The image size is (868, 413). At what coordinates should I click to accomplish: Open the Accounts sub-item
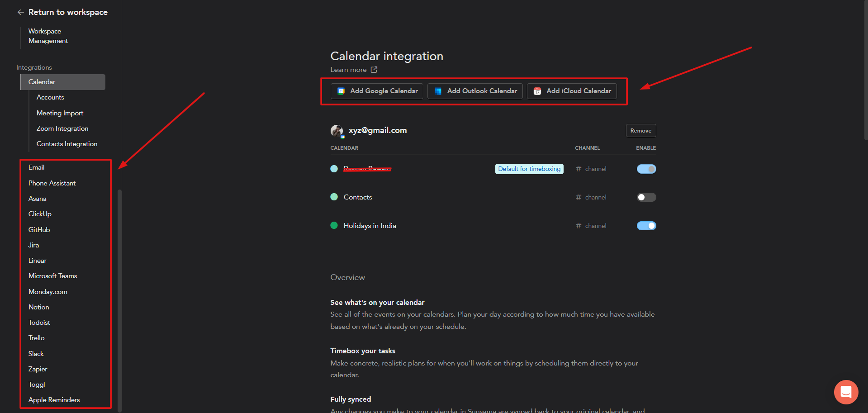50,97
